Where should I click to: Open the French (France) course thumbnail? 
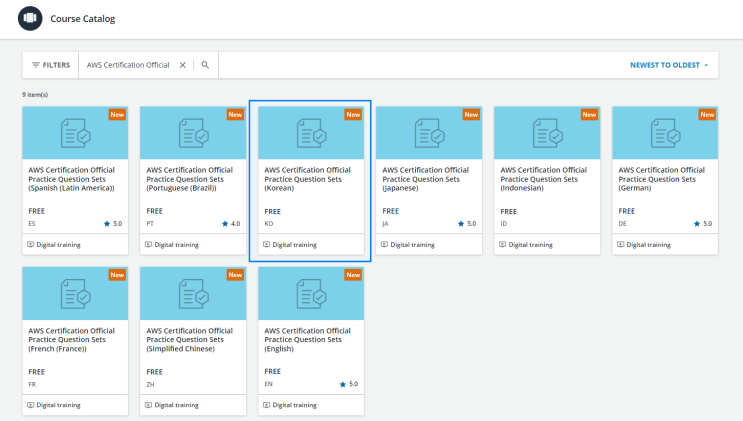tap(75, 293)
